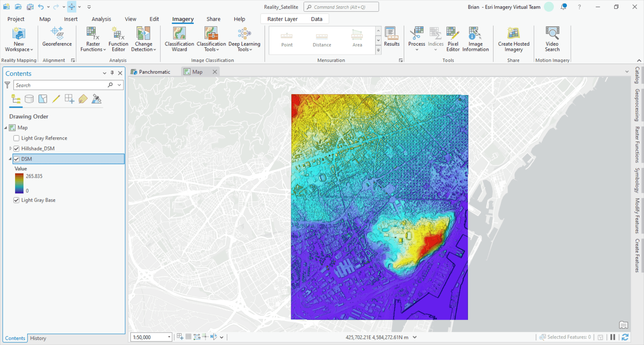Open the Classification Wizard
The image size is (644, 345).
click(179, 39)
